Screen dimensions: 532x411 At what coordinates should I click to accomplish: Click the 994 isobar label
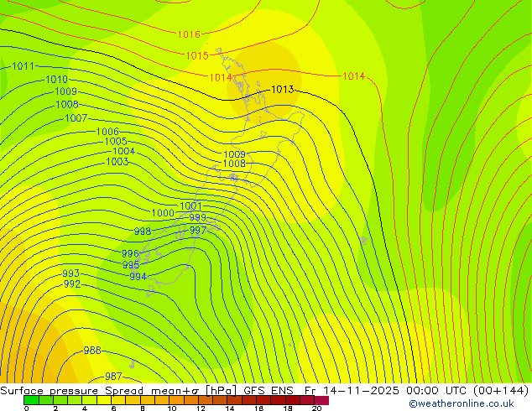138,276
